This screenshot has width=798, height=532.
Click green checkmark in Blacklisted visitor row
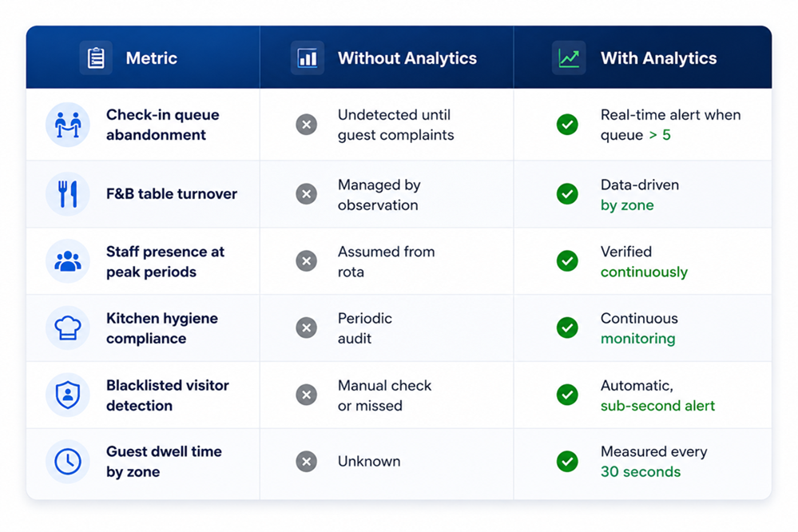(567, 395)
